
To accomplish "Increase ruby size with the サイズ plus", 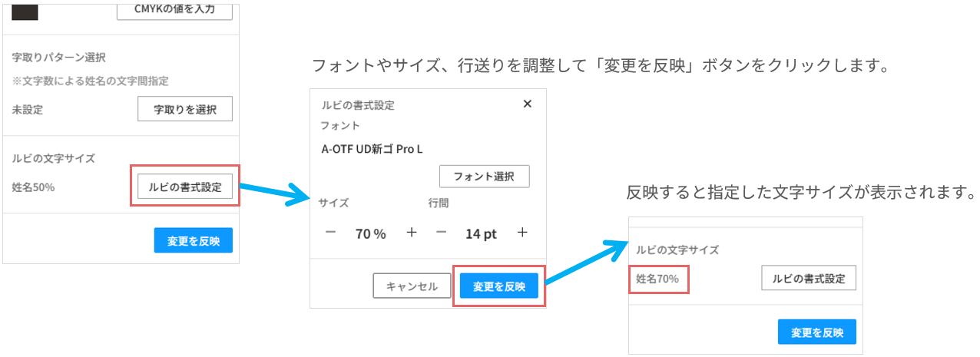I will [x=412, y=233].
